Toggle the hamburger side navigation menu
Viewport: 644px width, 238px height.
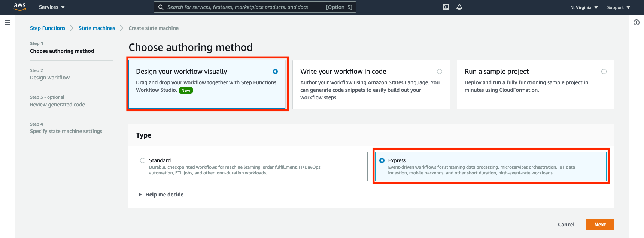click(x=7, y=22)
